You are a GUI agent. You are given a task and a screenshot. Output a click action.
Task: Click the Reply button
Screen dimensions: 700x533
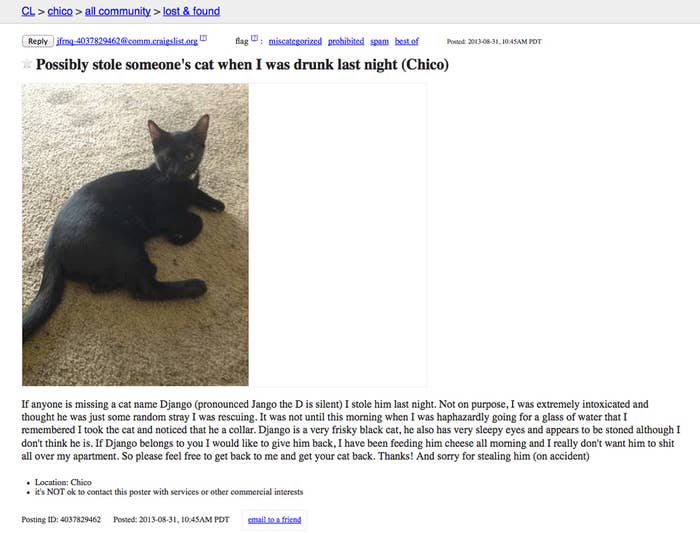38,41
